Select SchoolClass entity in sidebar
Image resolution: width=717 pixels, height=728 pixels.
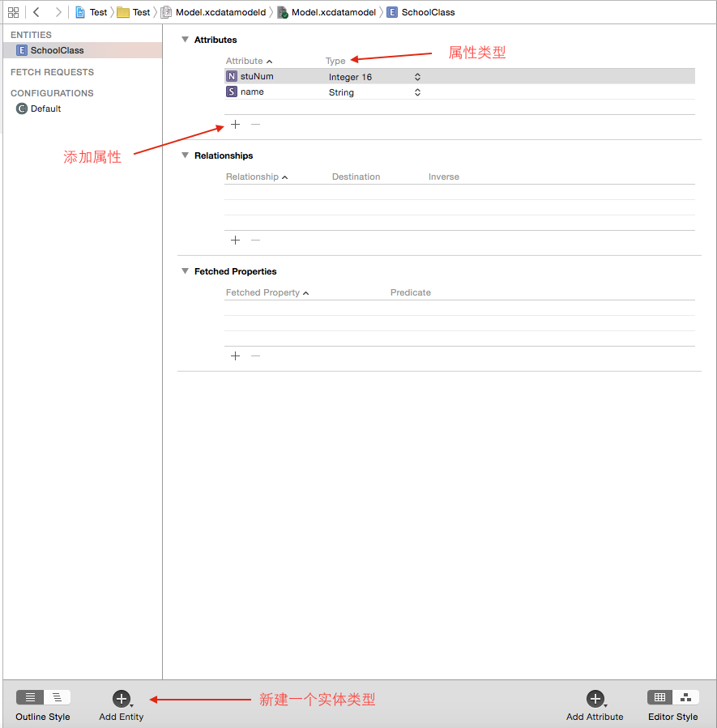tap(83, 50)
